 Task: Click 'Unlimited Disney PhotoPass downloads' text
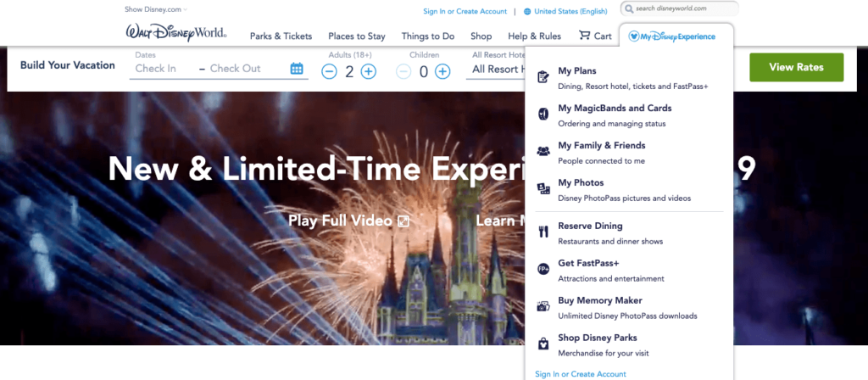coord(627,316)
